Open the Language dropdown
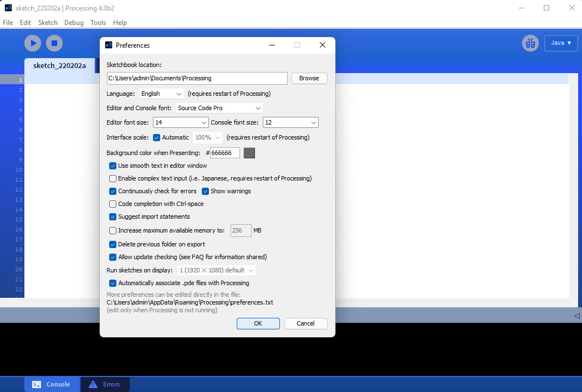Viewport: 582px width, 392px height. pos(161,94)
